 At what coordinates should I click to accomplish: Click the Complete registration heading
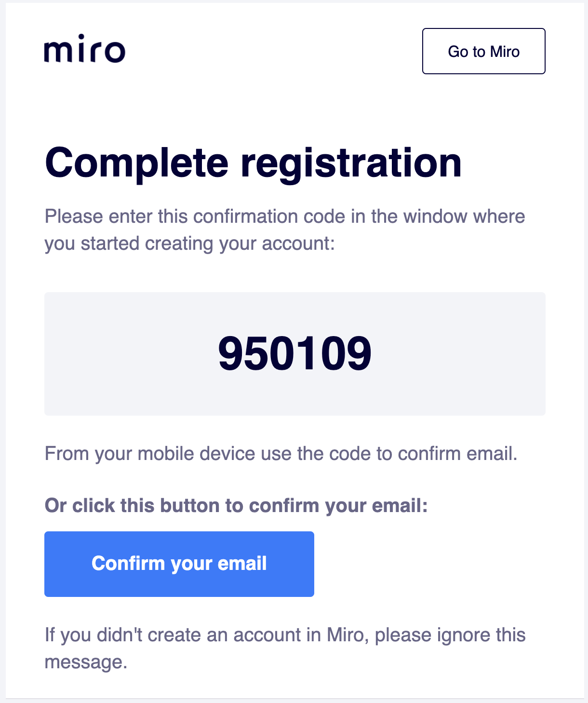coord(253,163)
